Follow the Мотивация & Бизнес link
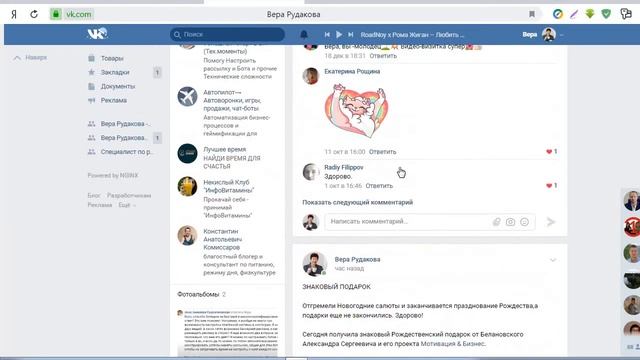Screen dimensions: 640x360 tap(452, 344)
